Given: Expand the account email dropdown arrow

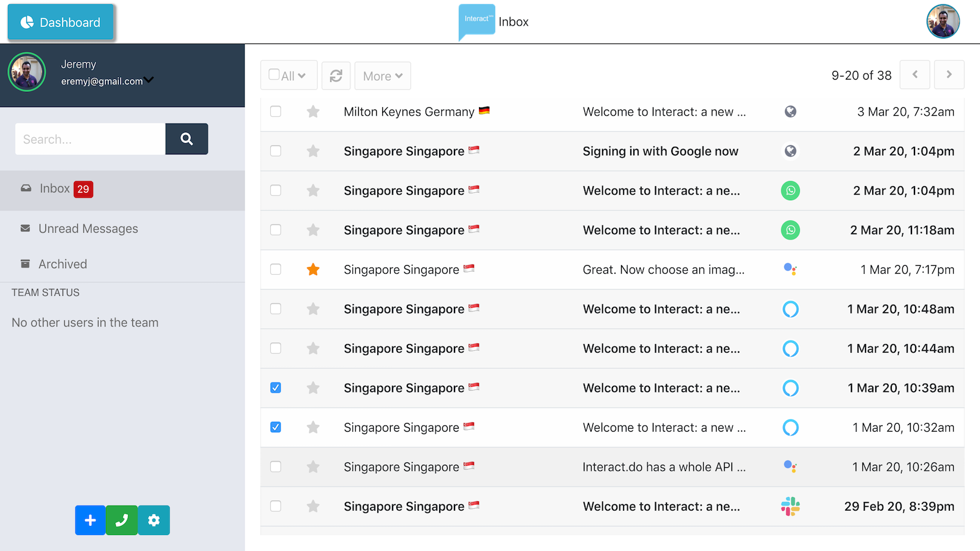Looking at the screenshot, I should [x=149, y=80].
